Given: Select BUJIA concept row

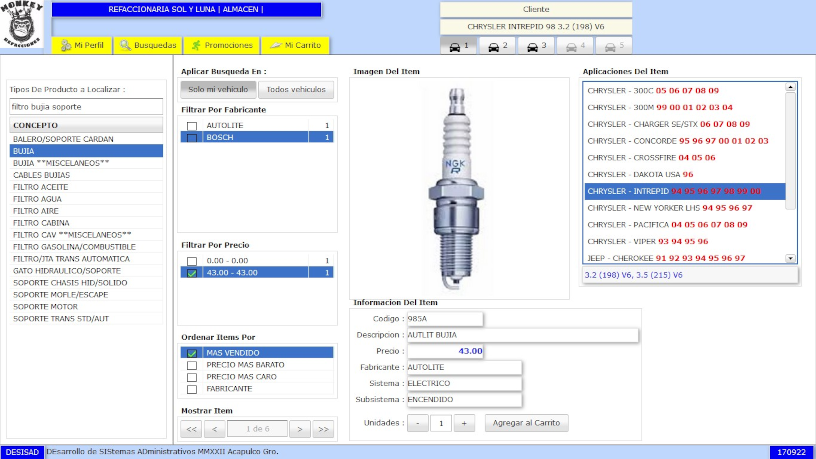Looking at the screenshot, I should click(x=86, y=151).
